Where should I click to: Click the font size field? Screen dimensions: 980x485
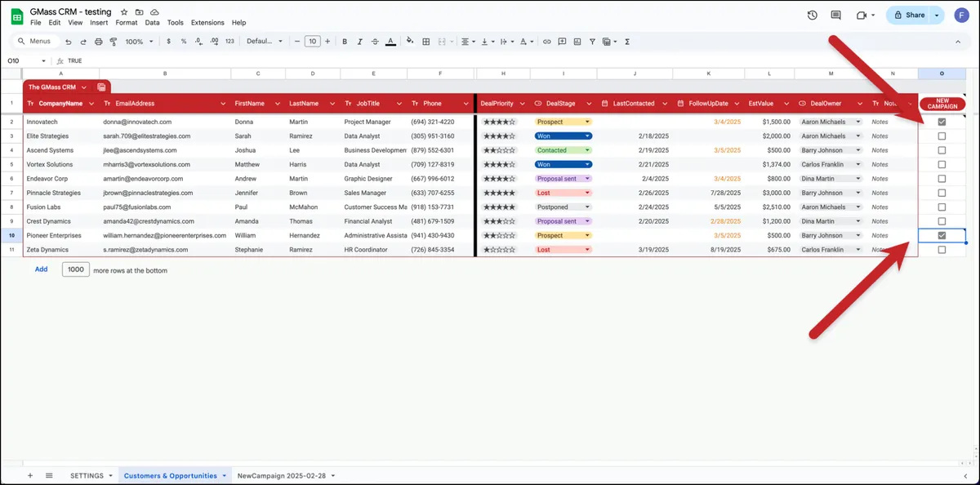312,41
